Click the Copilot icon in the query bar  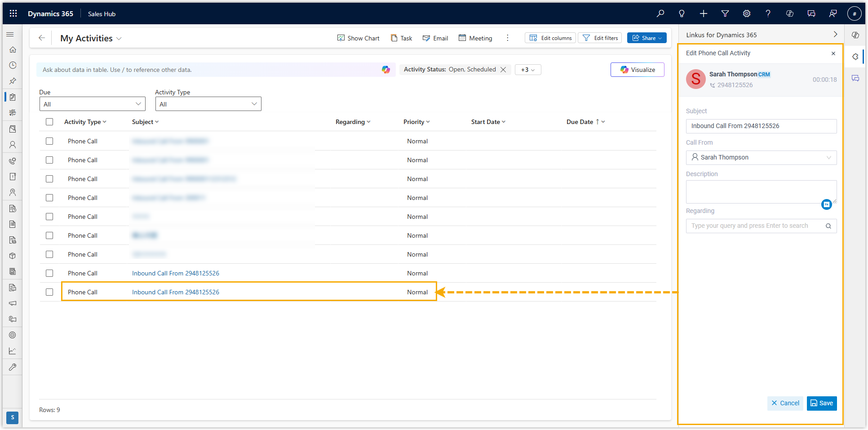pyautogui.click(x=385, y=70)
